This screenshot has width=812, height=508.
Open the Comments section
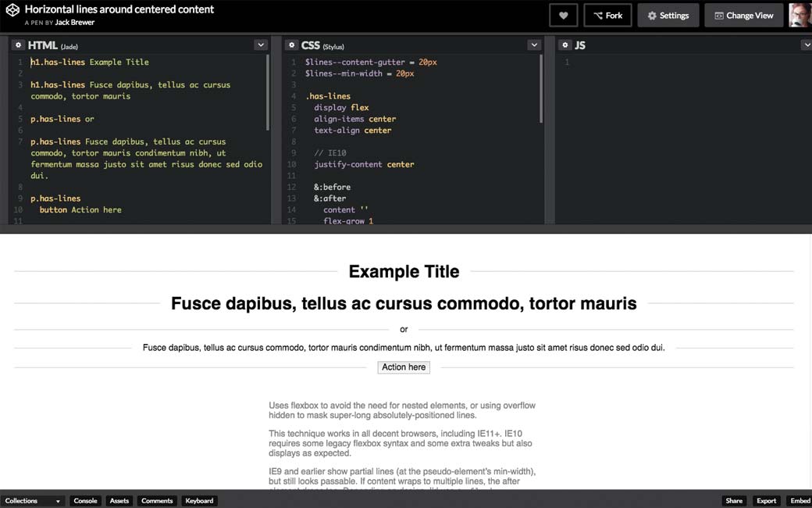tap(157, 501)
